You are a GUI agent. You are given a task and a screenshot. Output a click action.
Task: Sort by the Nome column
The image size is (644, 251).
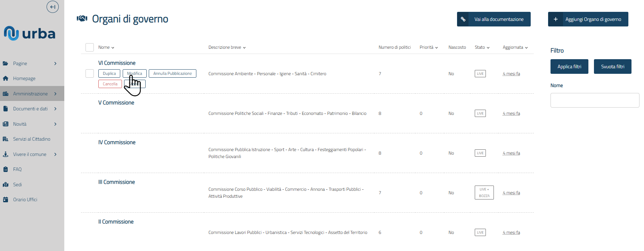click(106, 47)
